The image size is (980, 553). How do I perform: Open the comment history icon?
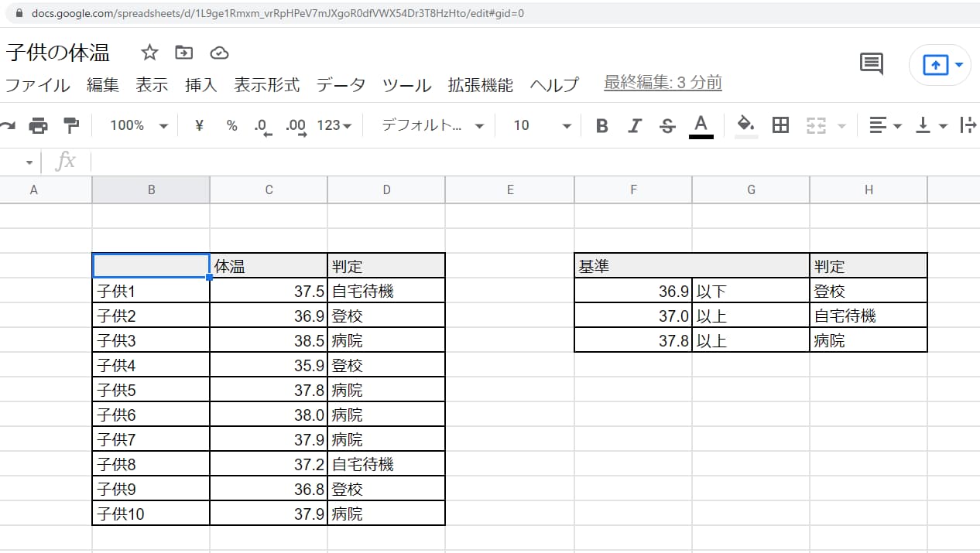(x=872, y=64)
